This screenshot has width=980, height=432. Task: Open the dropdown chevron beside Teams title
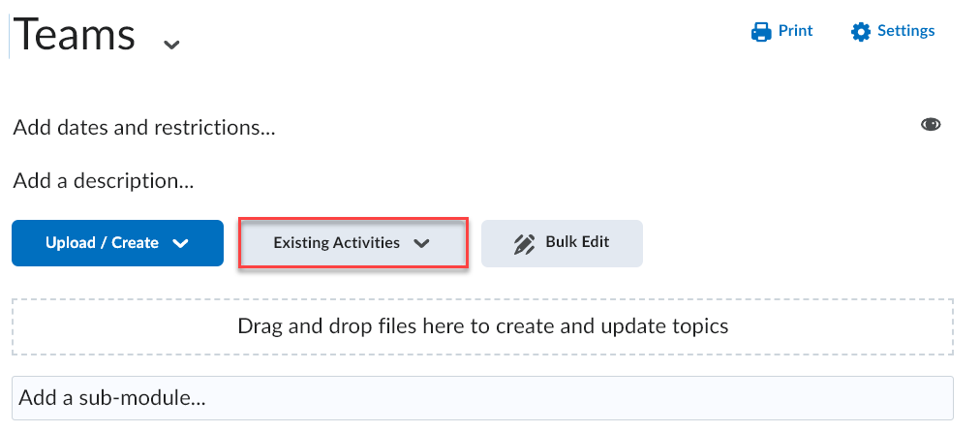171,45
